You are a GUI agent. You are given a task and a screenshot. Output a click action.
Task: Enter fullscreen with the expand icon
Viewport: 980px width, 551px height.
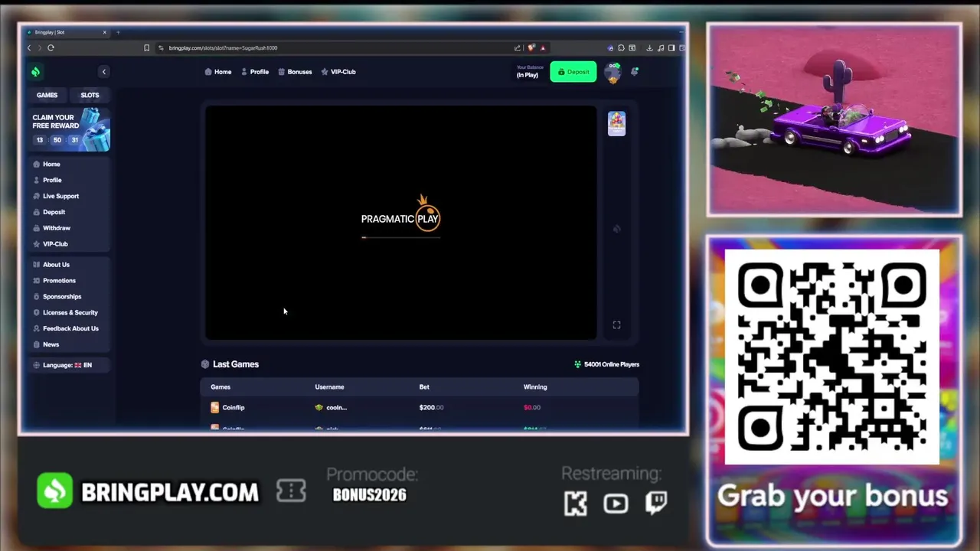pyautogui.click(x=616, y=325)
